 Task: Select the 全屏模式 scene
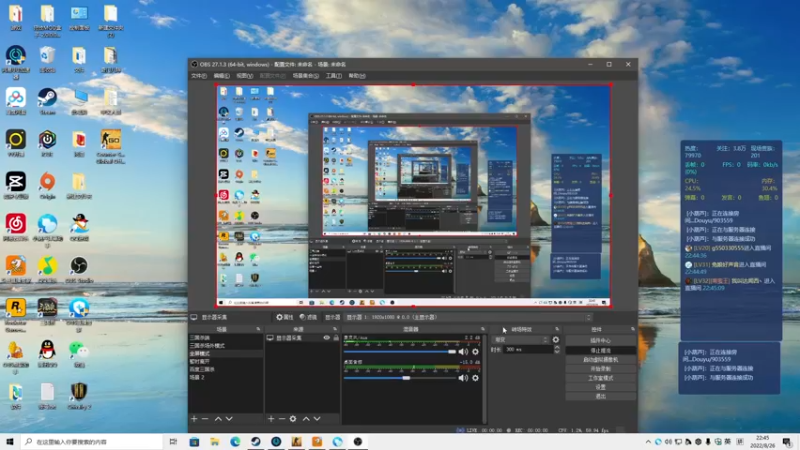(226, 354)
